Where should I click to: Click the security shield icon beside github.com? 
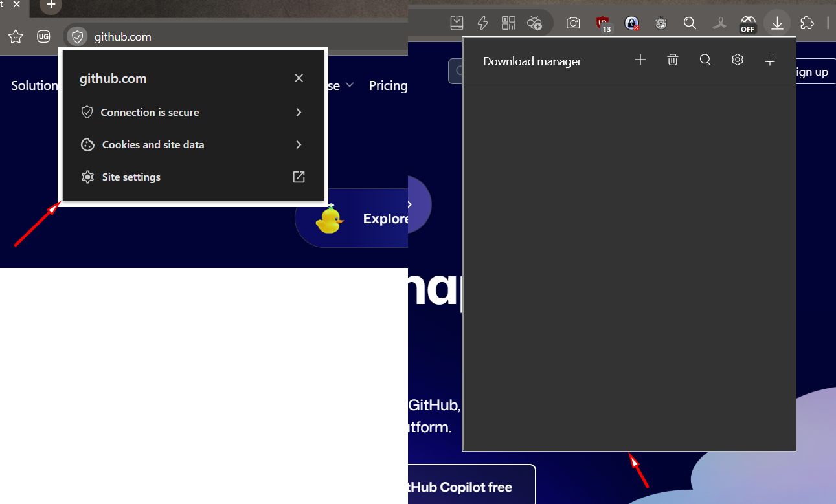[77, 37]
